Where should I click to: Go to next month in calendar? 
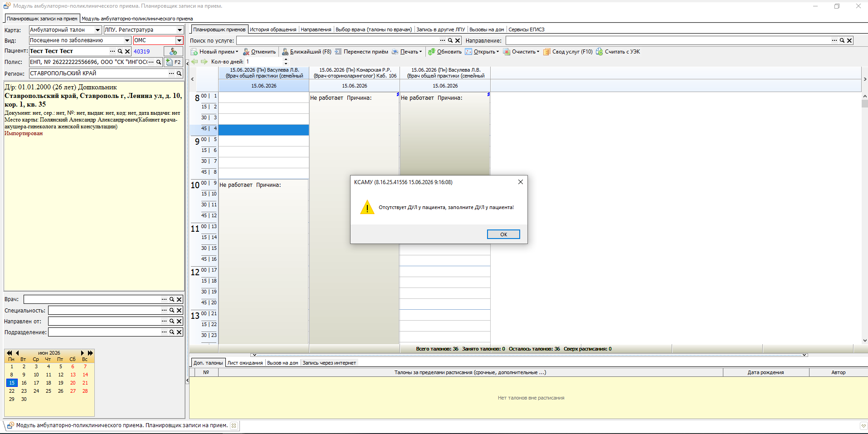click(x=83, y=353)
